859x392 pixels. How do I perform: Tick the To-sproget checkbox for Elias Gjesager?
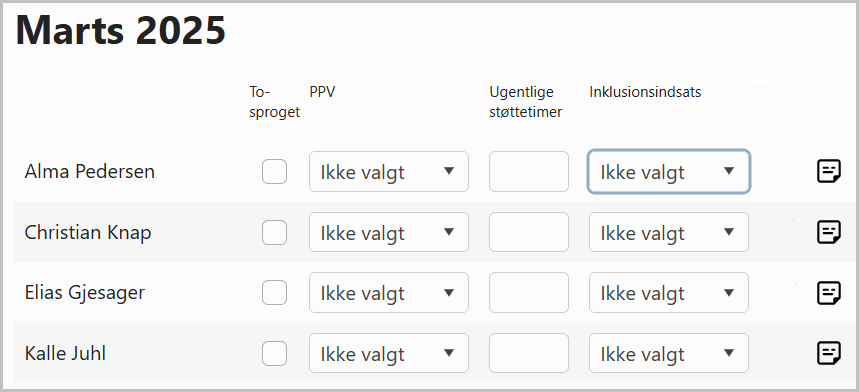point(274,292)
